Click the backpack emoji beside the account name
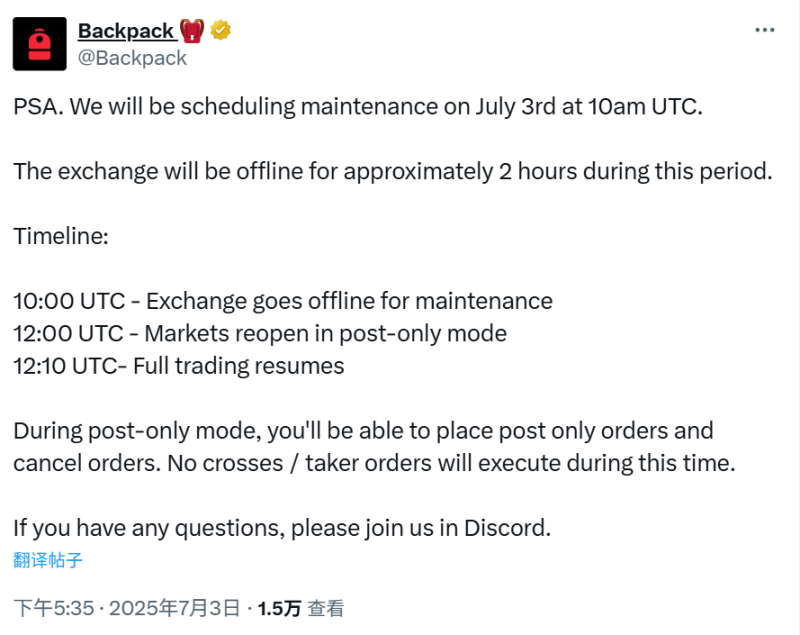The image size is (800, 635). 193,29
